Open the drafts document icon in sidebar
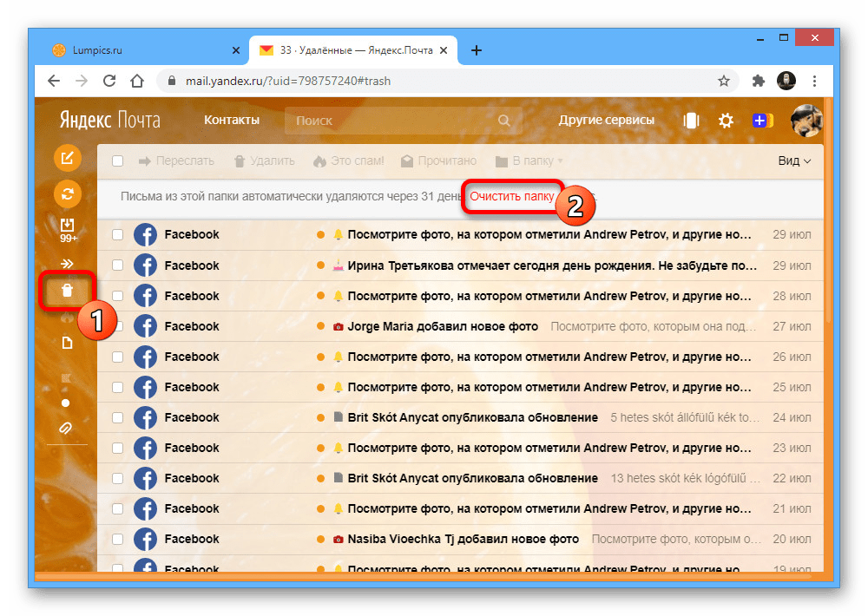The width and height of the screenshot is (868, 616). [67, 342]
